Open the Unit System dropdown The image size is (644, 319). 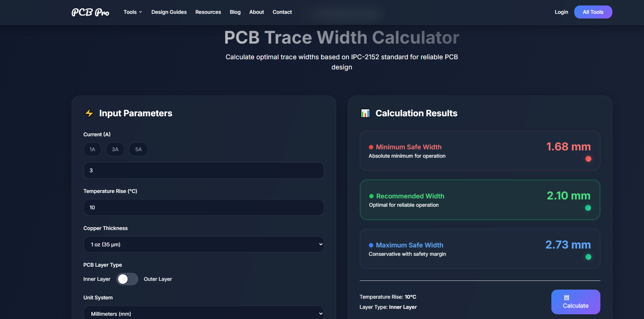pyautogui.click(x=204, y=313)
